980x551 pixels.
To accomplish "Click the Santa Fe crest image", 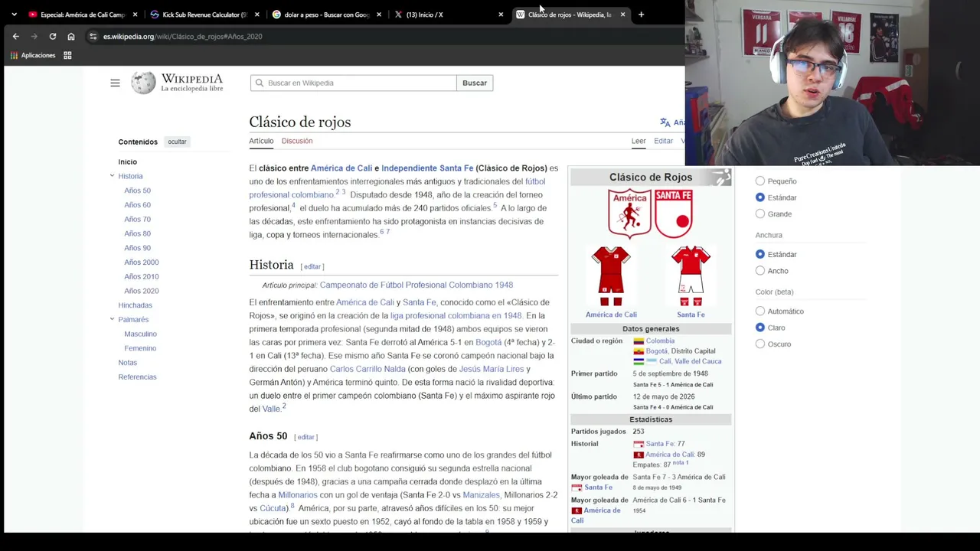I will click(674, 214).
